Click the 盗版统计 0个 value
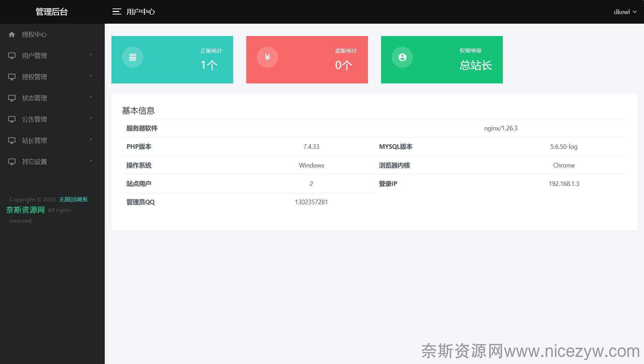 pos(344,65)
